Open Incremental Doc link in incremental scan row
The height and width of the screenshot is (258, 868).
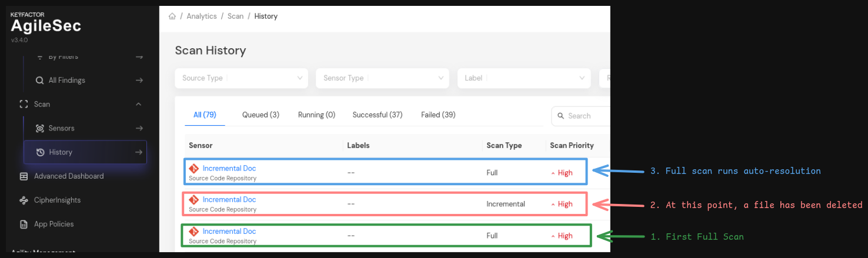(229, 200)
